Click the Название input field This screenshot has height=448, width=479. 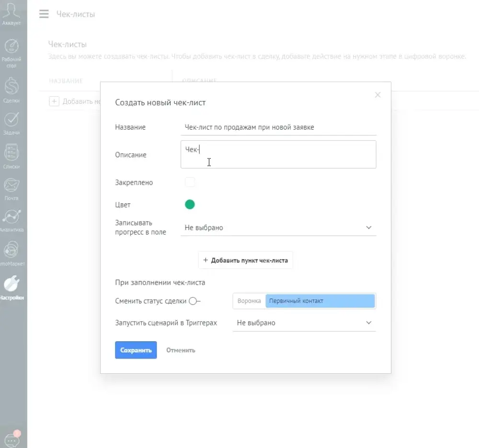tap(278, 127)
